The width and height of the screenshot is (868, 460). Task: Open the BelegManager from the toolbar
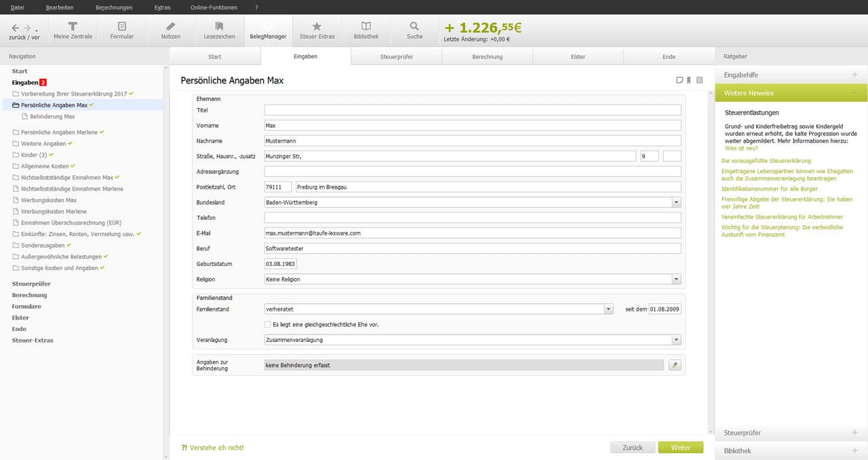point(268,30)
